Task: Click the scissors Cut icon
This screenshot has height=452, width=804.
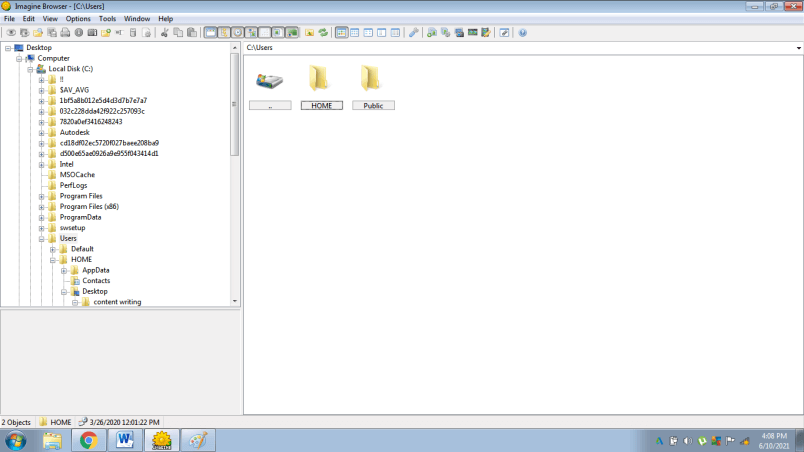Action: [165, 33]
